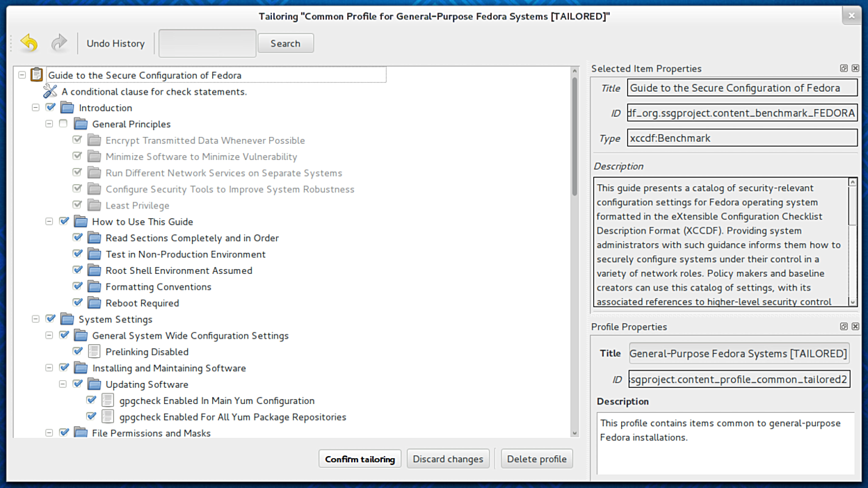Collapse the Updating Software group
868x488 pixels.
coord(63,384)
